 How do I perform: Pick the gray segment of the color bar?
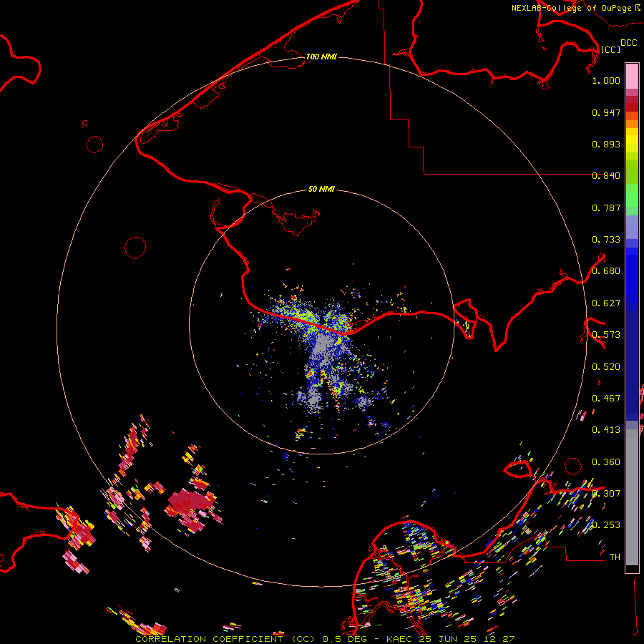(x=632, y=497)
